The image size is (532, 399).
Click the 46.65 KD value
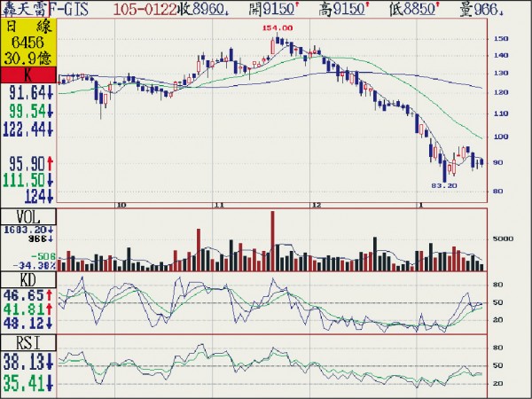27,293
